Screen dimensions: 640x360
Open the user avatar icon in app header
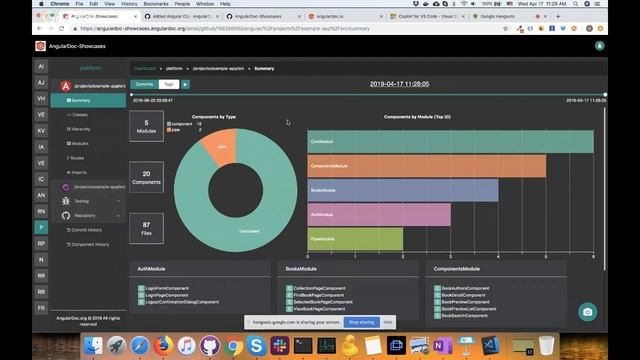599,46
